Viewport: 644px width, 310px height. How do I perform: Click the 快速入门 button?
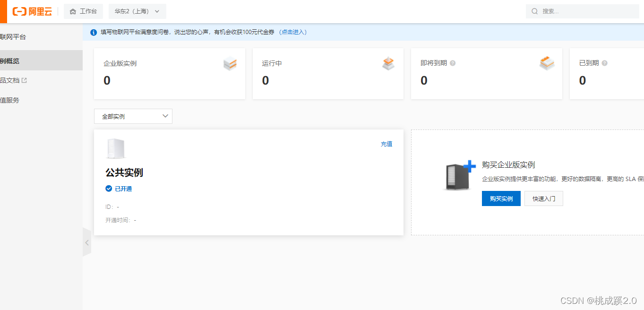543,198
